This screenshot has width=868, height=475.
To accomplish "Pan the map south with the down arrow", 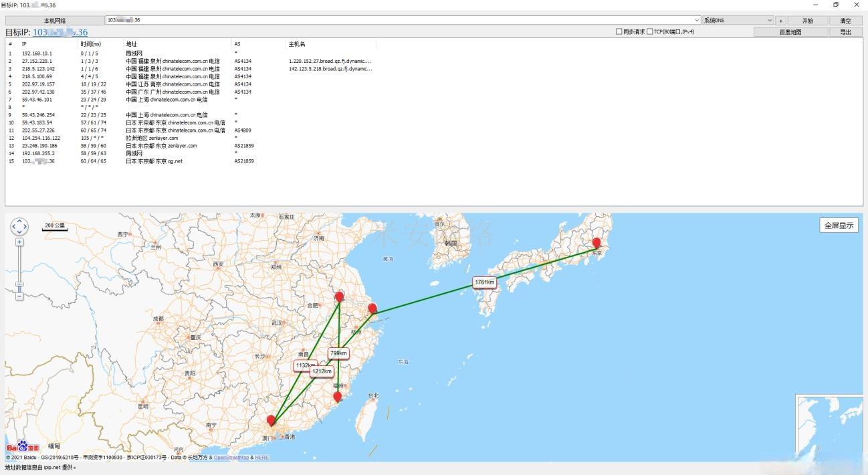I will tap(19, 233).
